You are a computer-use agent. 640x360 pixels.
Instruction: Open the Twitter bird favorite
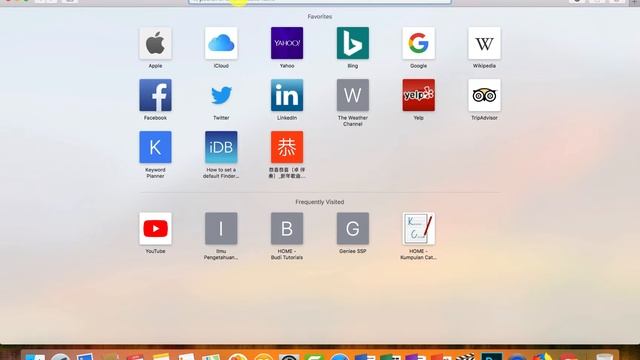pyautogui.click(x=221, y=95)
